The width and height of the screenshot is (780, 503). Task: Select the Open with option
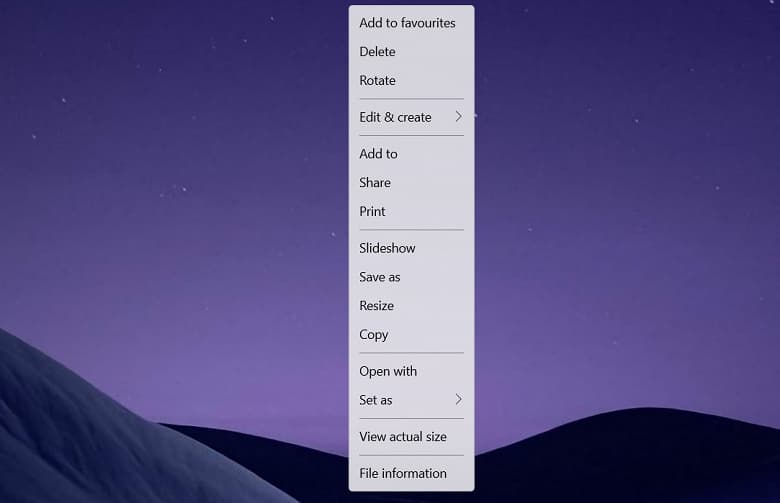click(388, 371)
